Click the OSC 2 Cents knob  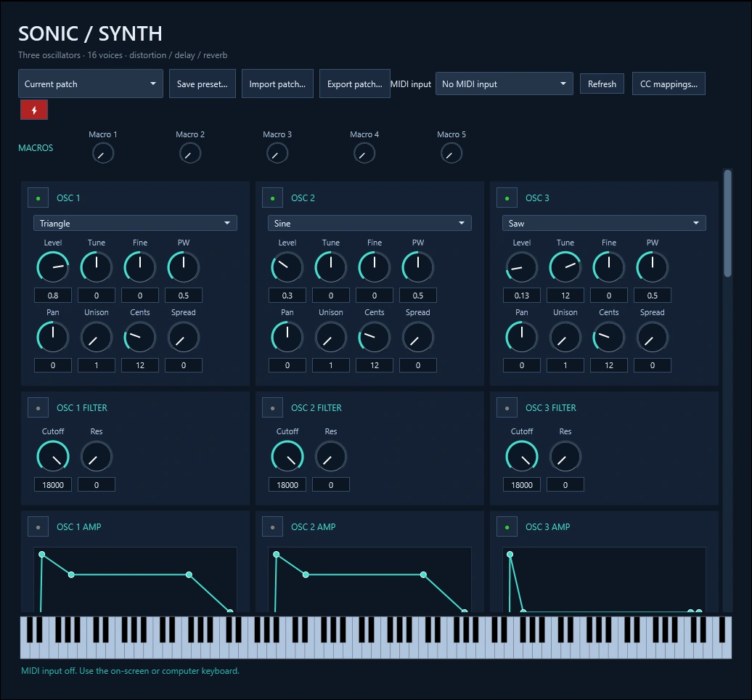point(375,337)
